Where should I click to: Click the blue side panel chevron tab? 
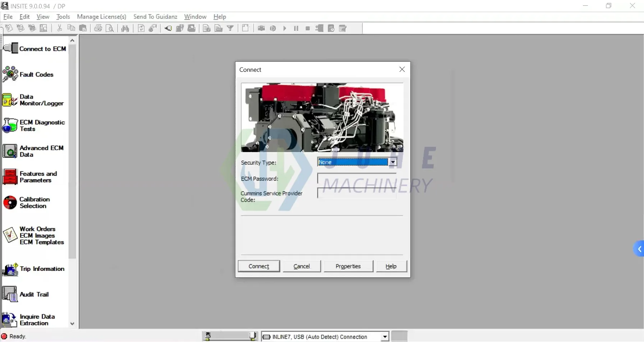639,249
